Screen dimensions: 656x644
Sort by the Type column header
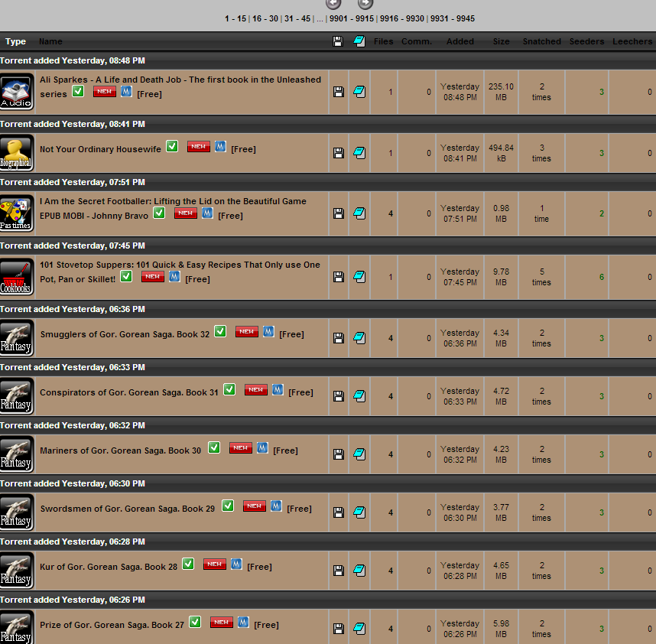pyautogui.click(x=15, y=41)
